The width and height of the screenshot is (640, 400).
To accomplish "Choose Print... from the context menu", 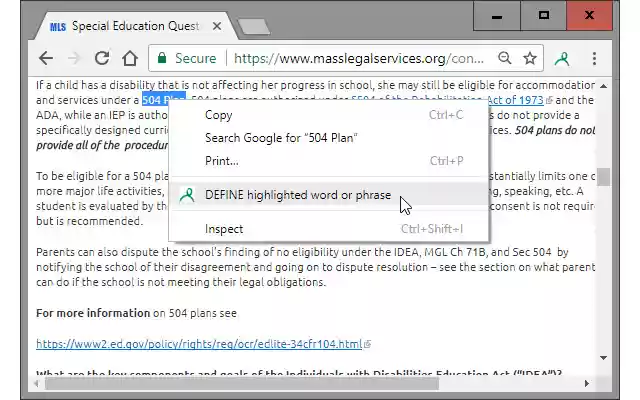I will pos(329,161).
